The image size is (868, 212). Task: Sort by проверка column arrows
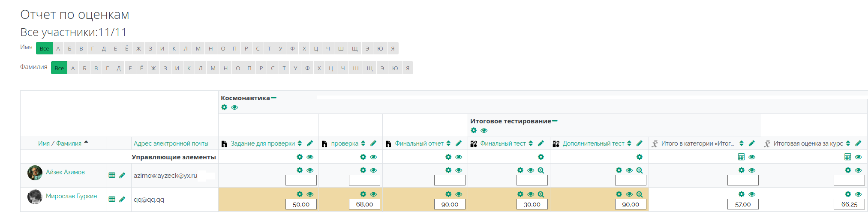coord(363,143)
